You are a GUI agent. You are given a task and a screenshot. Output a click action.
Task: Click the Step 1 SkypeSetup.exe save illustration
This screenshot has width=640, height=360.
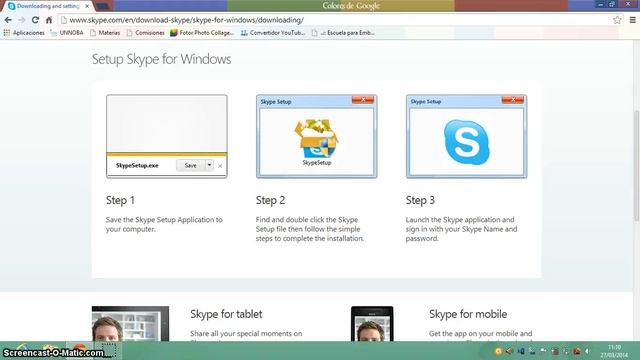pyautogui.click(x=167, y=136)
